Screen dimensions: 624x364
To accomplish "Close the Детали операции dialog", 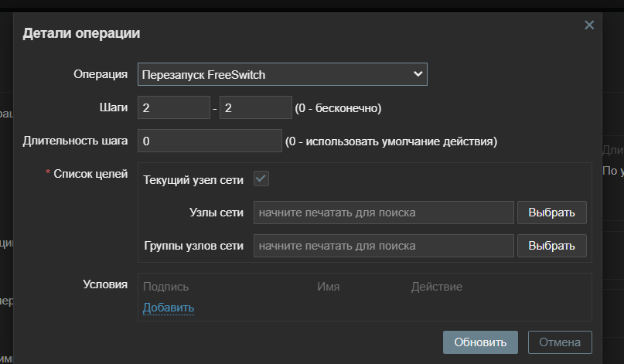I will click(x=589, y=26).
